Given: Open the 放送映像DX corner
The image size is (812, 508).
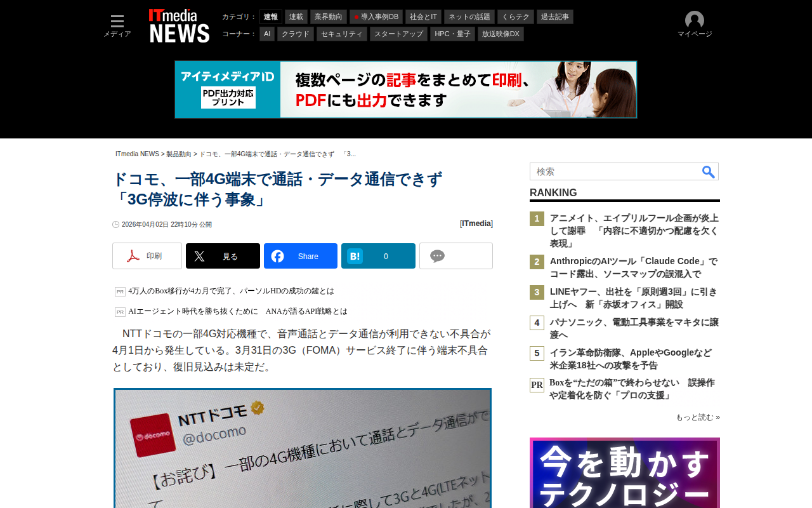Looking at the screenshot, I should [x=501, y=34].
